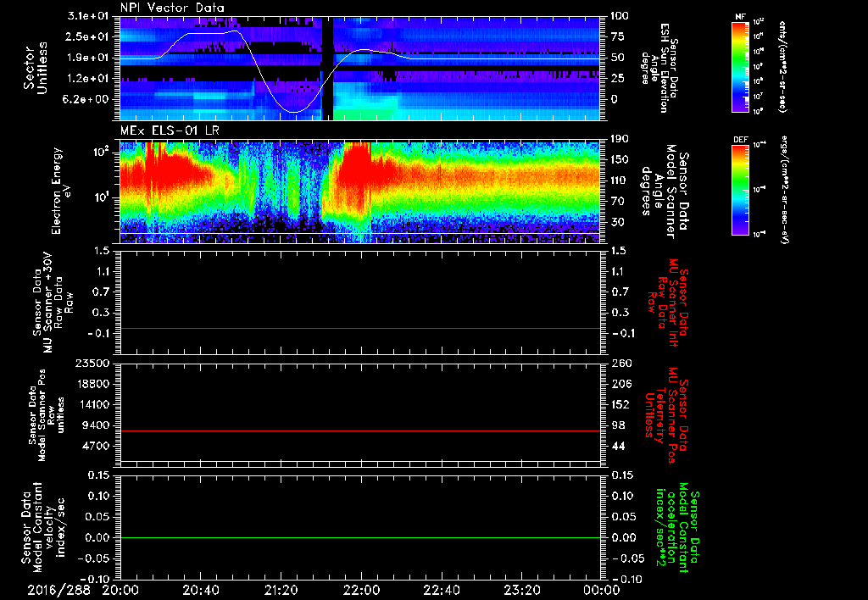The image size is (868, 600).
Task: Click the "1.9e+01" sector tick label
Action: pyautogui.click(x=87, y=58)
